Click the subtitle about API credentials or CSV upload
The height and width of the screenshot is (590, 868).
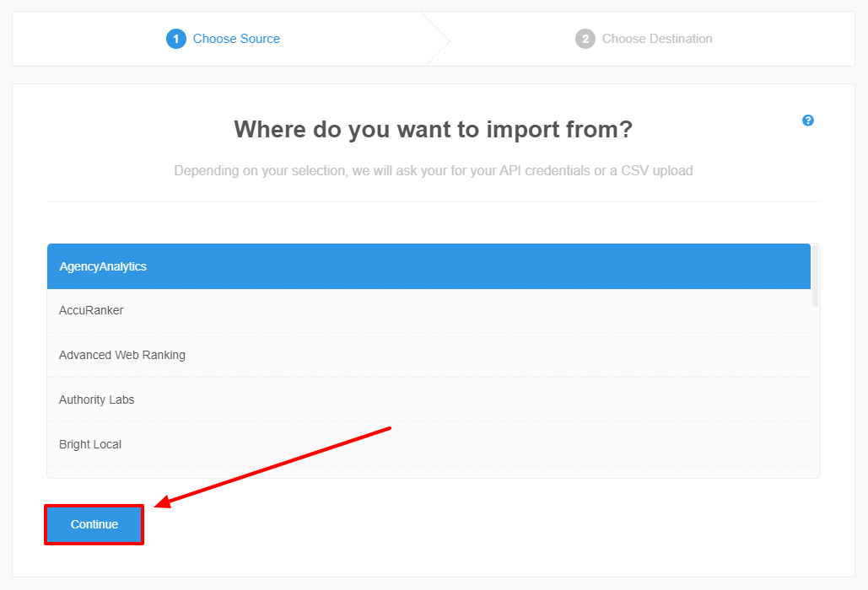[433, 170]
